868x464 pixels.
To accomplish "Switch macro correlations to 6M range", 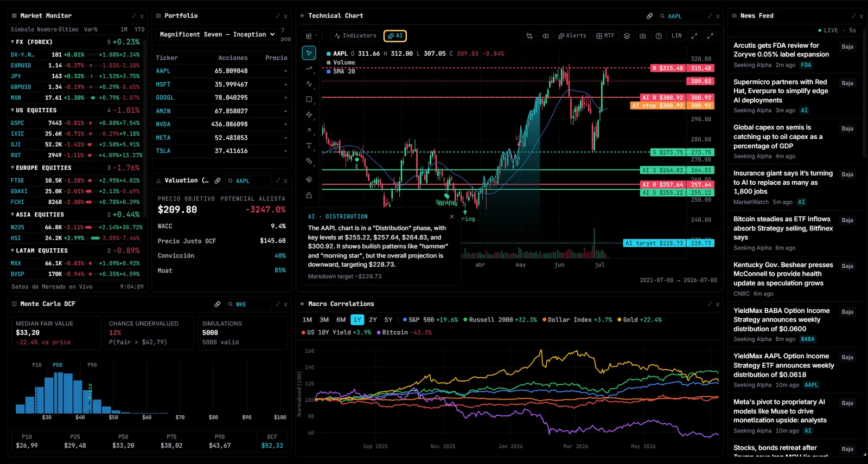I will click(x=341, y=320).
